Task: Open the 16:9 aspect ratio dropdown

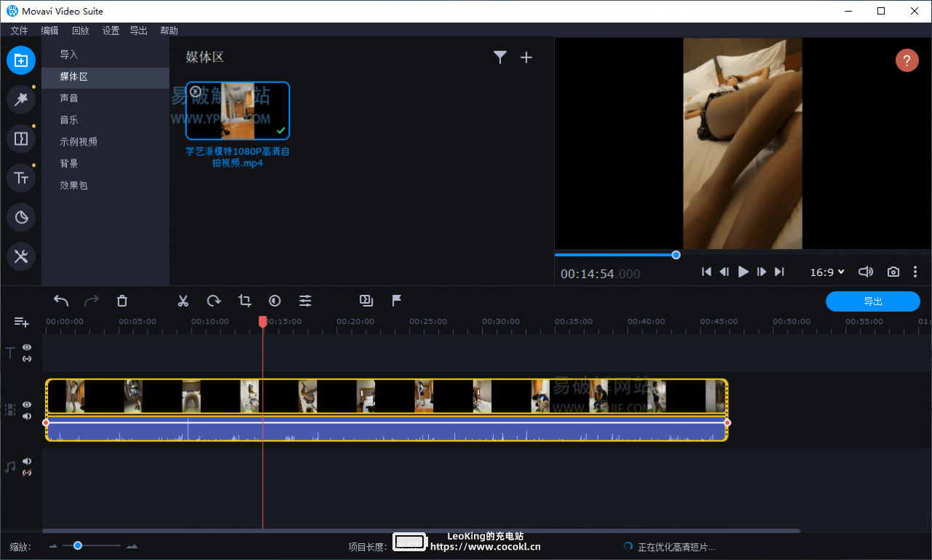Action: click(x=827, y=272)
